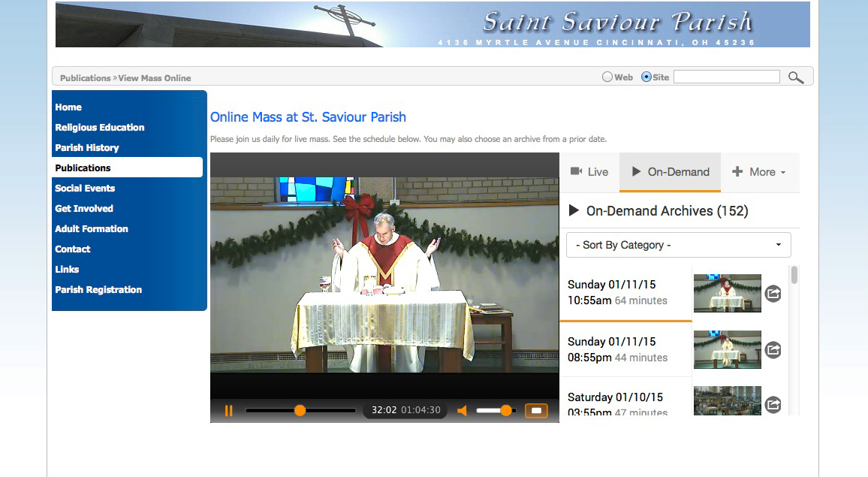Open Parish History page
868x477 pixels.
tap(87, 148)
